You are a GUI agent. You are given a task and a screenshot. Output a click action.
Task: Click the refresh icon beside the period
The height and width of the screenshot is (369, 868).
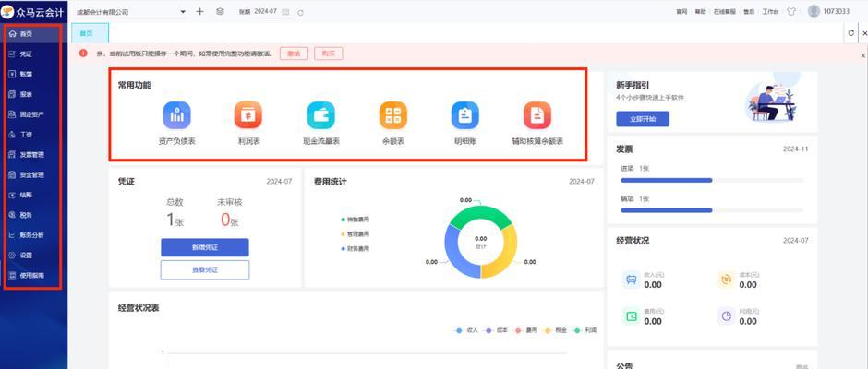[301, 12]
